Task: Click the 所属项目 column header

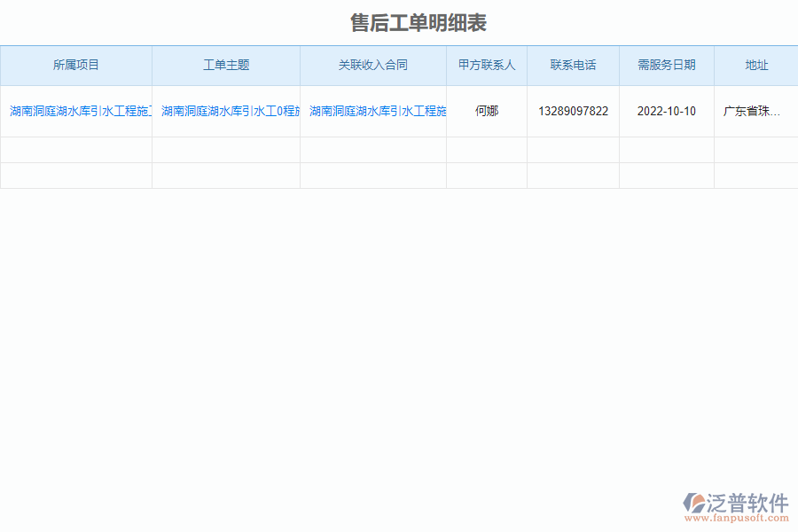Action: pos(76,65)
